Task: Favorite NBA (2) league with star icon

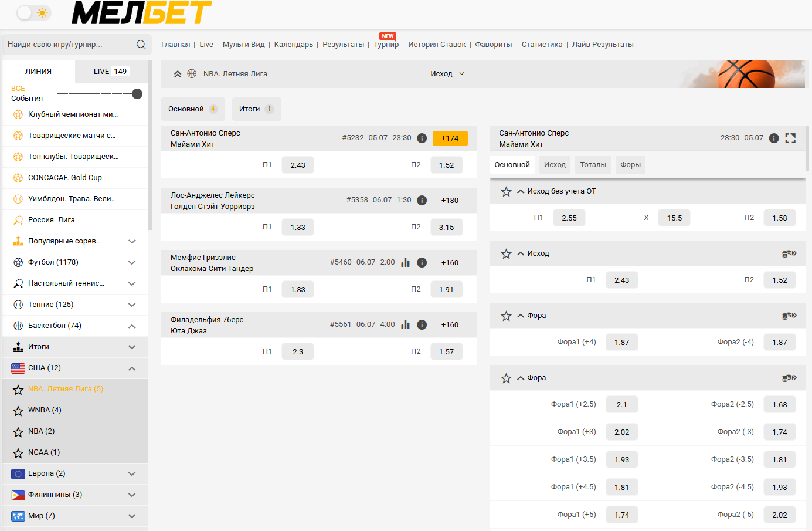Action: pyautogui.click(x=18, y=432)
